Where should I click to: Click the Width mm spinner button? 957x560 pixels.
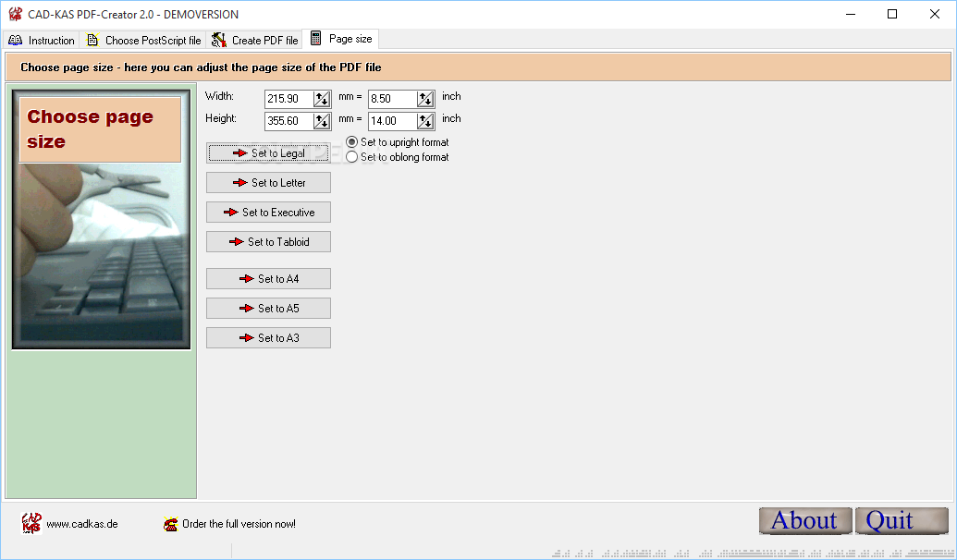coord(322,99)
